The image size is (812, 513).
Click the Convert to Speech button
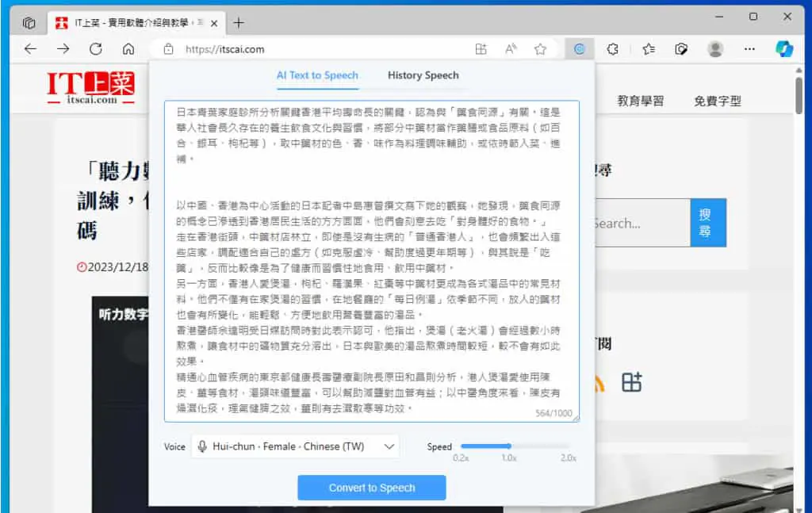(x=372, y=488)
